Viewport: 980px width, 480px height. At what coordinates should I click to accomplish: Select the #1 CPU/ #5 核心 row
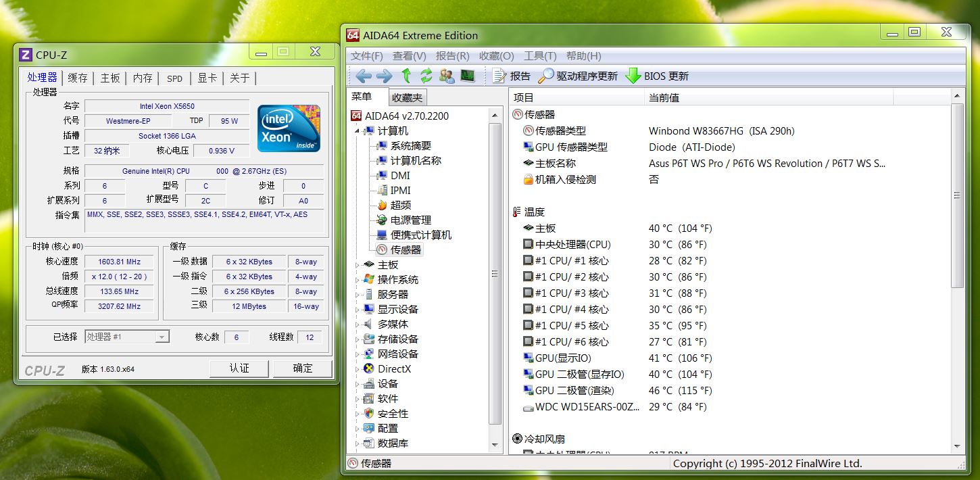point(730,325)
